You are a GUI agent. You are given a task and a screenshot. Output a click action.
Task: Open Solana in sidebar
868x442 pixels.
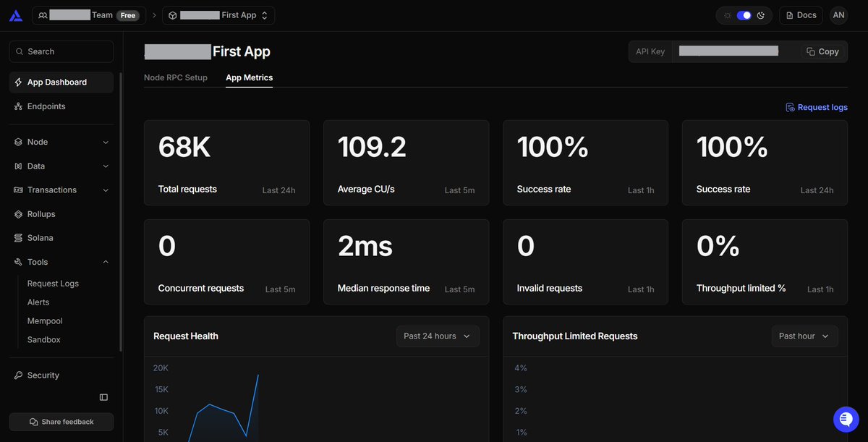tap(61, 238)
